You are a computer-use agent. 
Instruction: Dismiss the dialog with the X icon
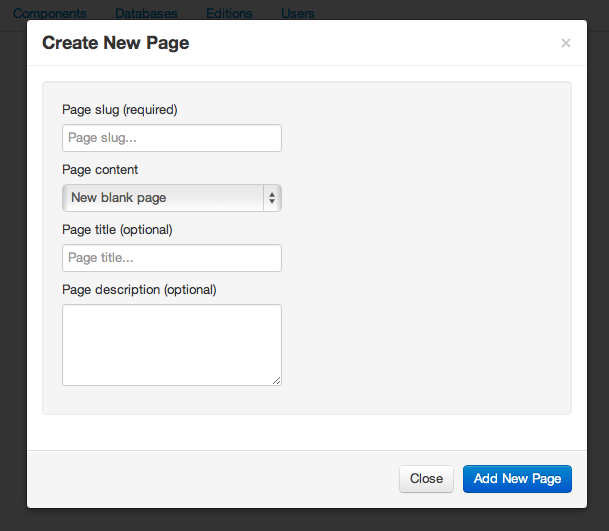(x=566, y=43)
